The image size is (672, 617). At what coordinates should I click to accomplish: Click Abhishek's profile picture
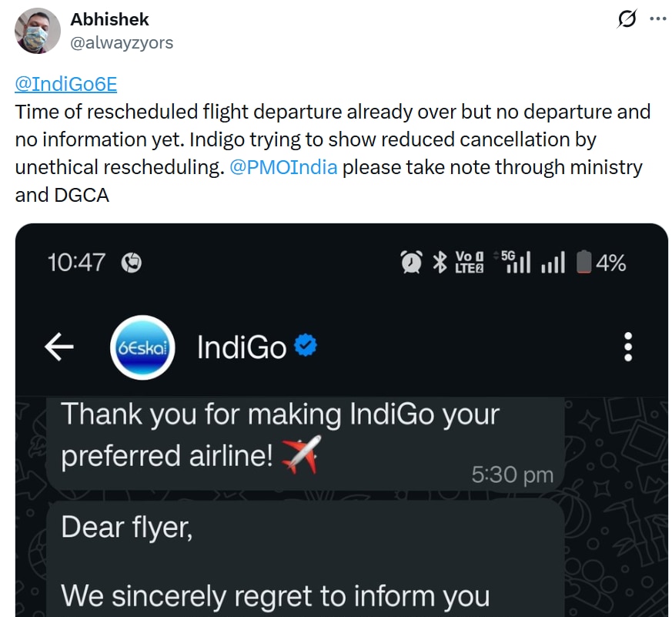pos(38,31)
